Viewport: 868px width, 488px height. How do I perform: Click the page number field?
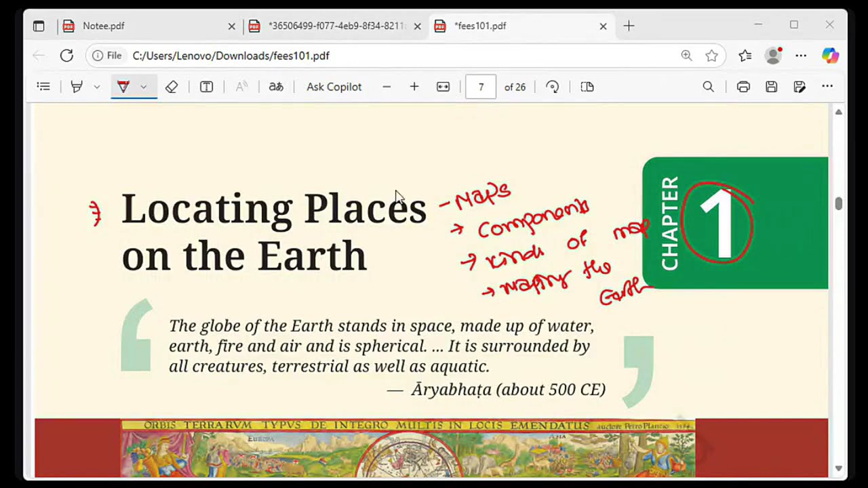click(x=481, y=87)
